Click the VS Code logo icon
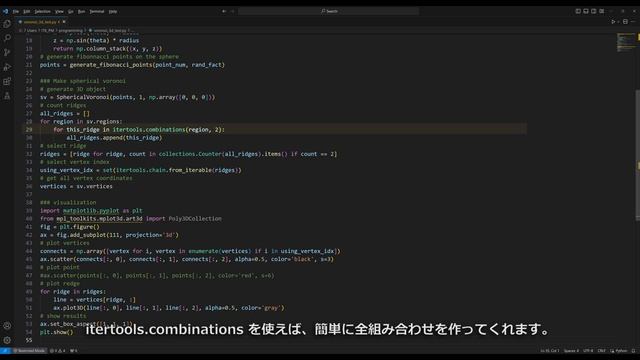 [5, 11]
